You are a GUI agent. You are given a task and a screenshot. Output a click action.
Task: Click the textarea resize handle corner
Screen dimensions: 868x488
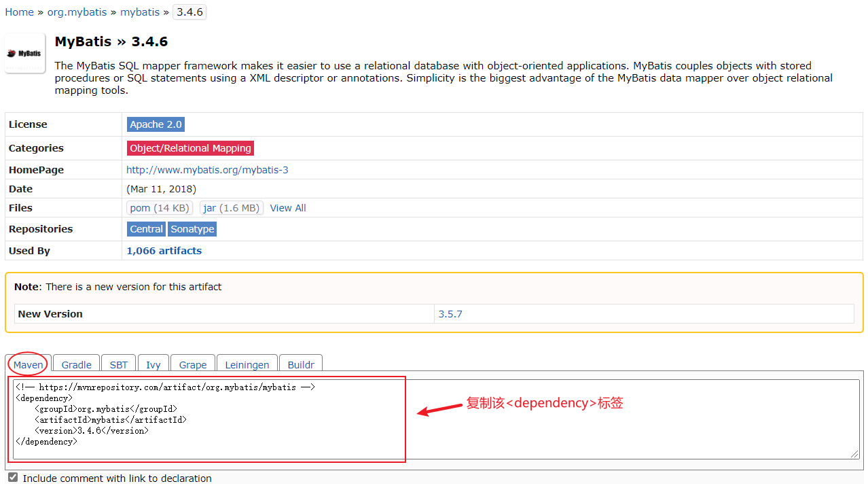855,454
